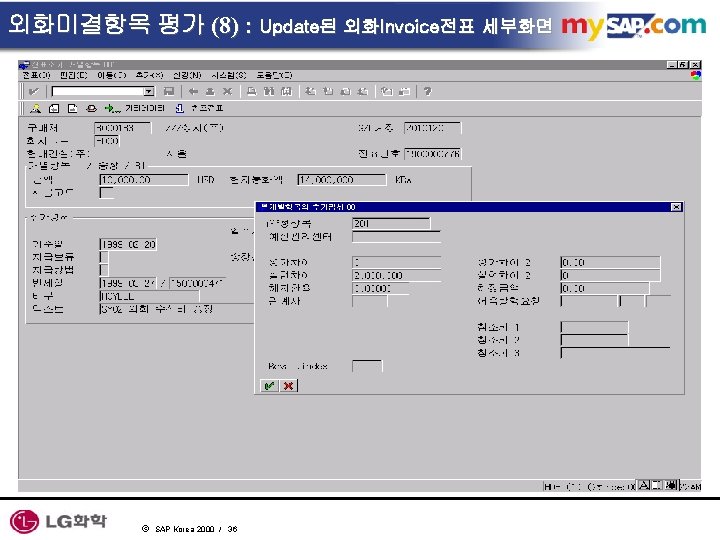Open the 이동 menu
Viewport: 720px width, 540px height.
pyautogui.click(x=112, y=75)
